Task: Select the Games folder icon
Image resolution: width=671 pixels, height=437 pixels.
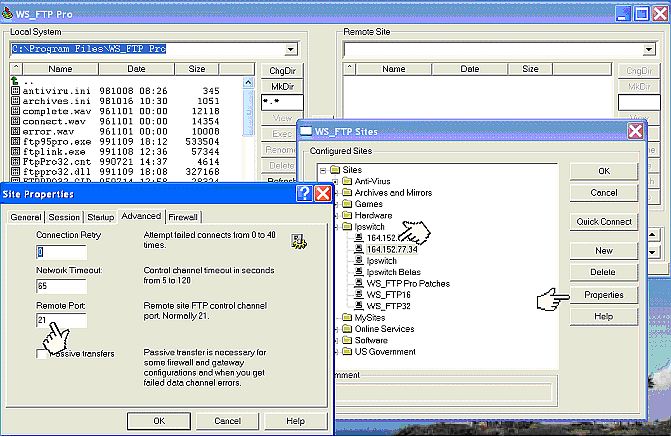Action: 347,204
